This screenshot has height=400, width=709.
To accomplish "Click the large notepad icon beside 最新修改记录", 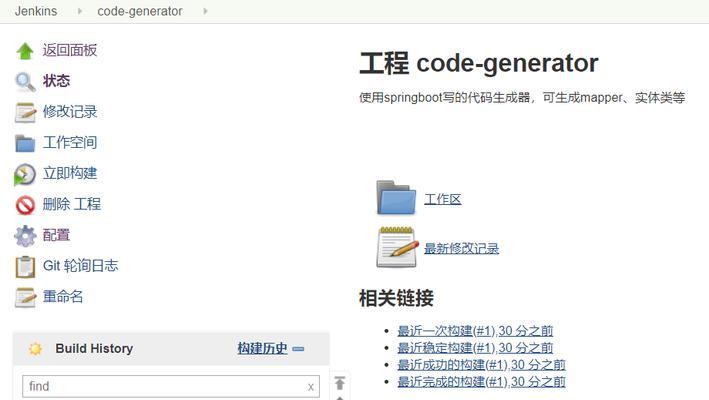I will [x=397, y=247].
